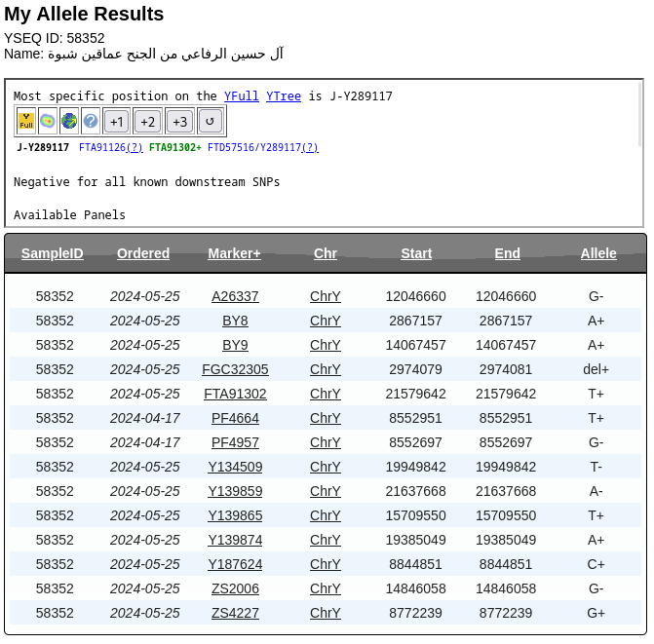This screenshot has height=644, width=654.
Task: Sort table by SampleID column header
Action: 52,253
